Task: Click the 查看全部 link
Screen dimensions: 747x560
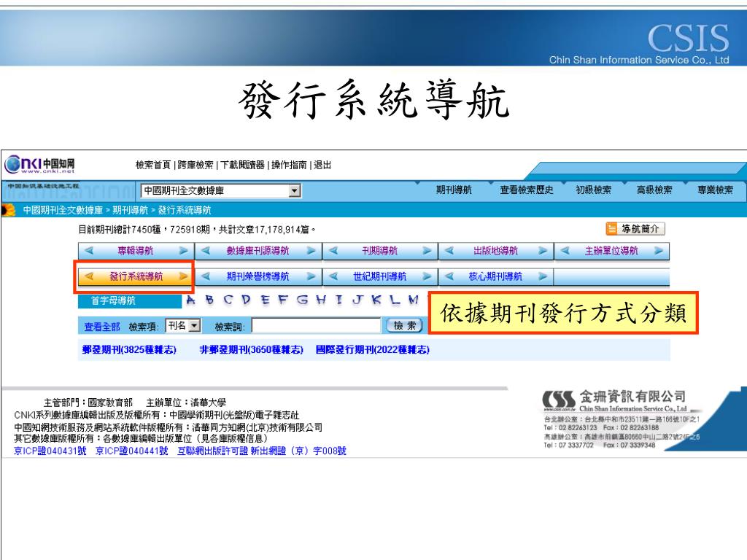Action: tap(102, 327)
